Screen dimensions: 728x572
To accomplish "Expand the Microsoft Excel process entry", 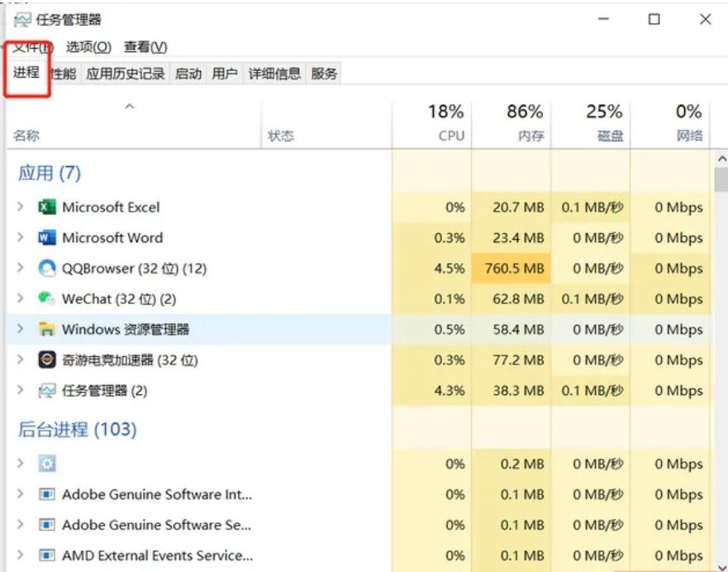I will [21, 207].
